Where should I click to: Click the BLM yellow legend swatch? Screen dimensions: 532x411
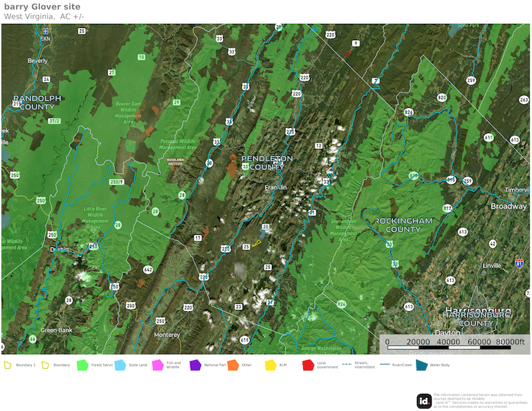tap(270, 364)
